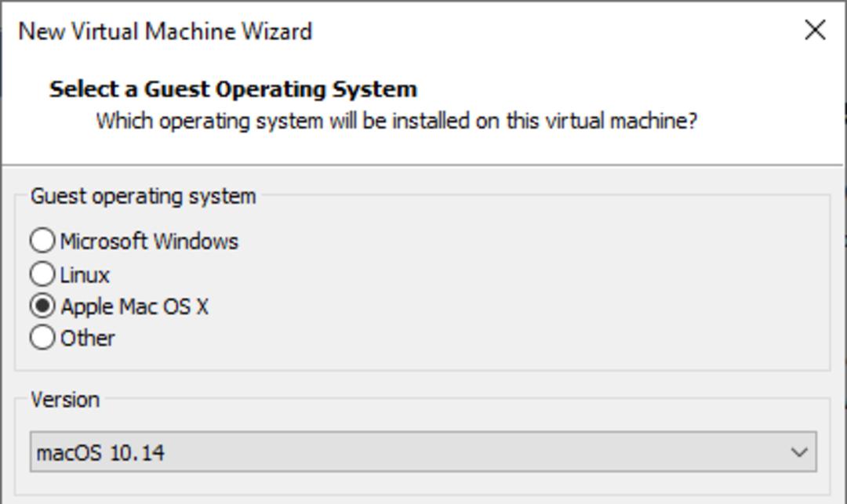Open the macOS 10.14 version combo box
Viewport: 847px width, 504px height.
[423, 451]
